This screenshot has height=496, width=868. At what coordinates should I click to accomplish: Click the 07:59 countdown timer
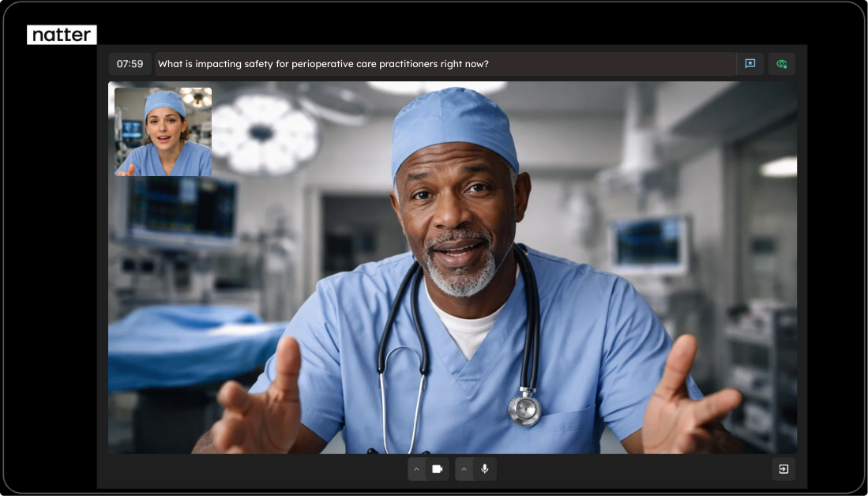pyautogui.click(x=130, y=64)
